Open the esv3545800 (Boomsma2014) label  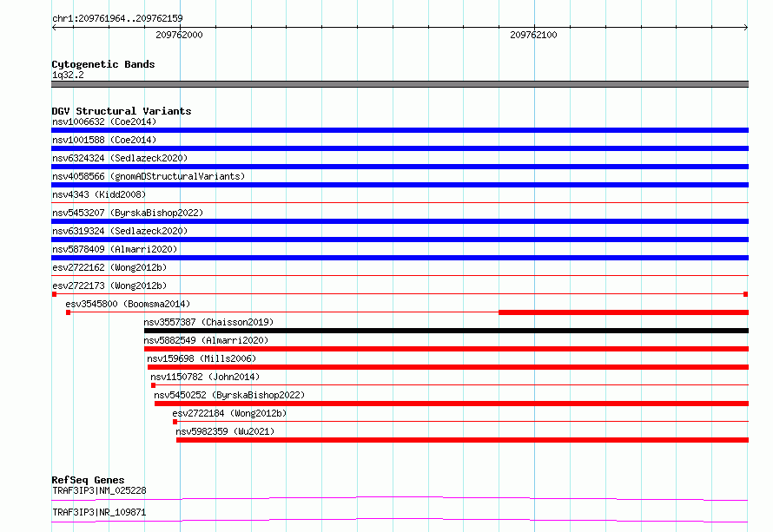point(128,304)
